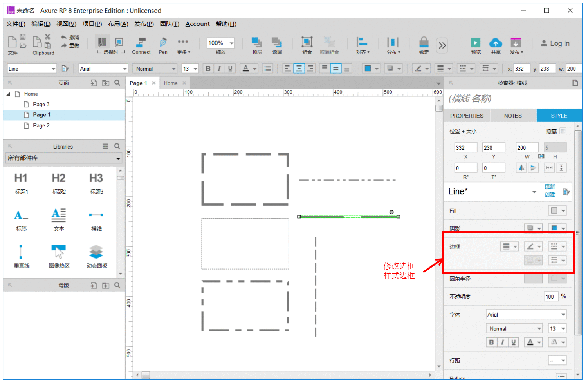Click the Lock (锁定) icon
The image size is (588, 384).
pos(424,42)
